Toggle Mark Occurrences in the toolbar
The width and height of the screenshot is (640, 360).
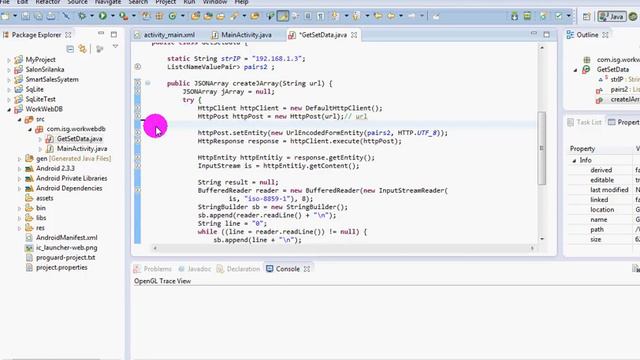pyautogui.click(x=282, y=16)
